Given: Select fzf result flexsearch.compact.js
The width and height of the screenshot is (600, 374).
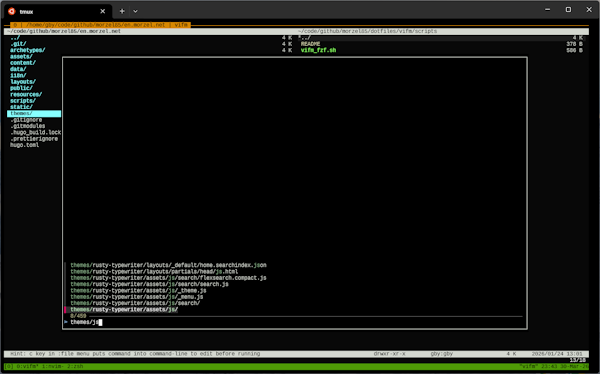Looking at the screenshot, I should (168, 278).
